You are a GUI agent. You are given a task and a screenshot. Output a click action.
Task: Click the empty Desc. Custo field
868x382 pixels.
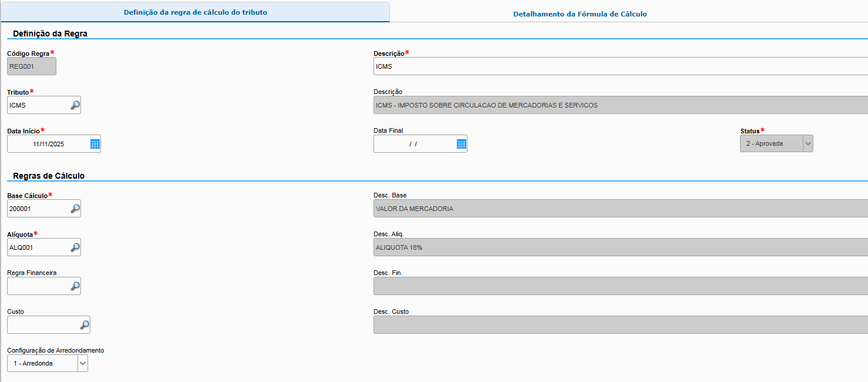tap(621, 325)
